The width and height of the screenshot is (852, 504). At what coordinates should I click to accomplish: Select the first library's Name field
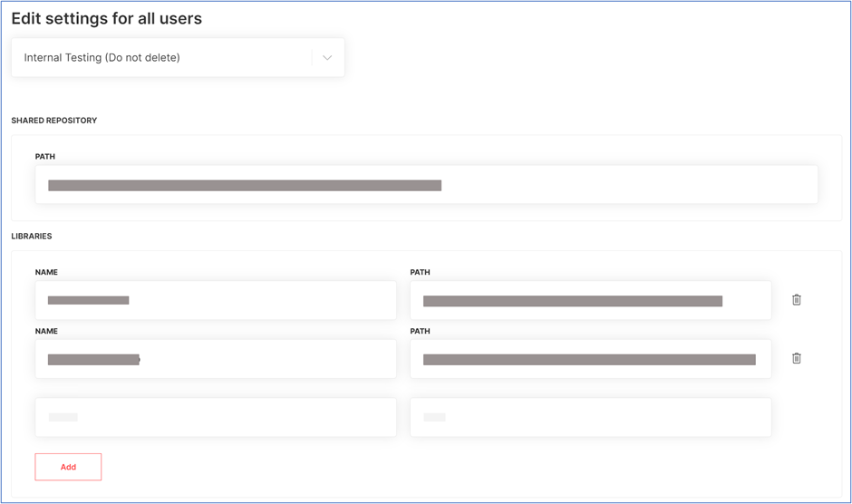click(x=216, y=300)
